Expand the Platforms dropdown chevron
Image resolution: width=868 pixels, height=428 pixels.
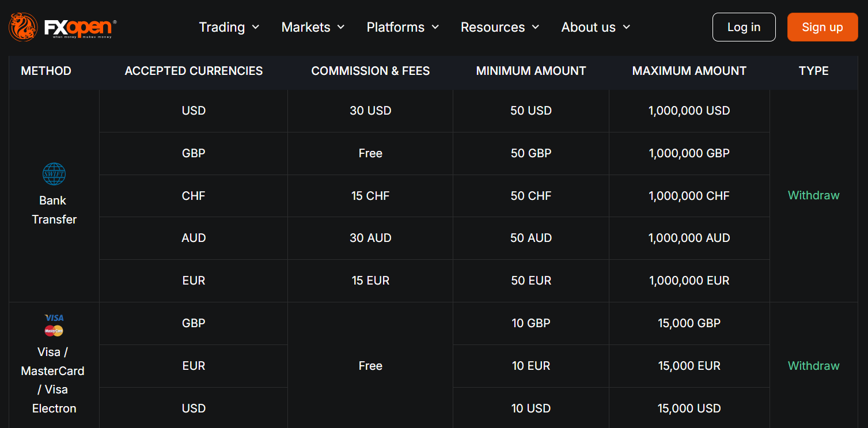[x=435, y=27]
